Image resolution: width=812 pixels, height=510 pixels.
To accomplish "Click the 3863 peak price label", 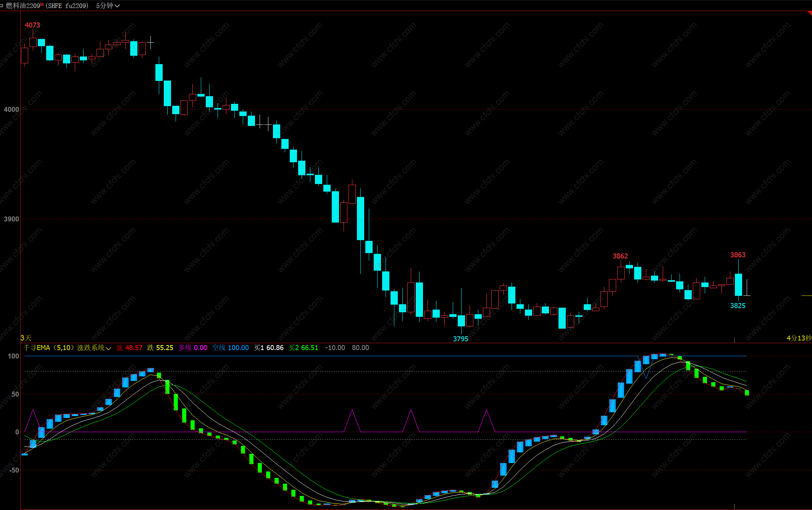I will pos(738,255).
